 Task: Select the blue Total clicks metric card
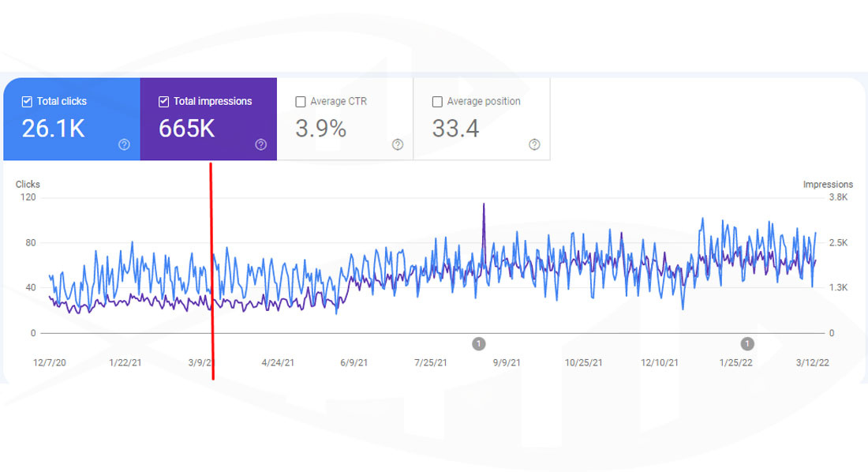pos(71,118)
